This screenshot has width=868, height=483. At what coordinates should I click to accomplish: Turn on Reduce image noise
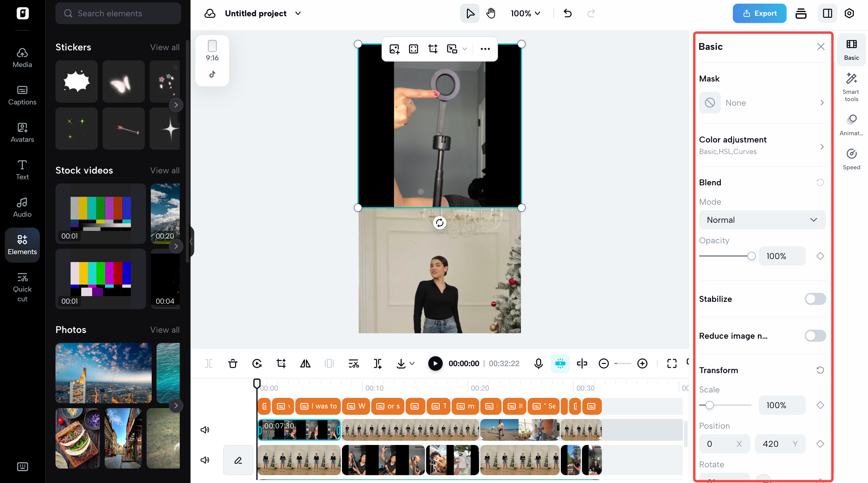click(x=815, y=336)
